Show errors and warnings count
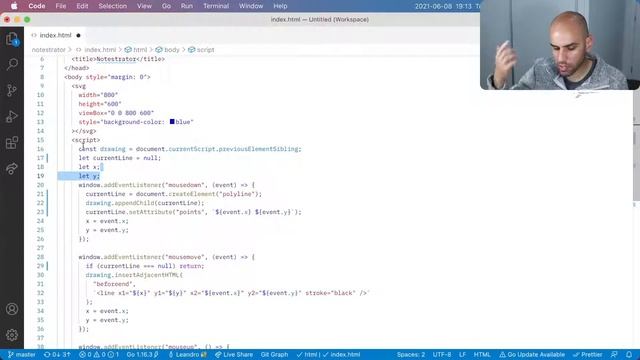Viewport: 640px width, 360px height. [99, 355]
